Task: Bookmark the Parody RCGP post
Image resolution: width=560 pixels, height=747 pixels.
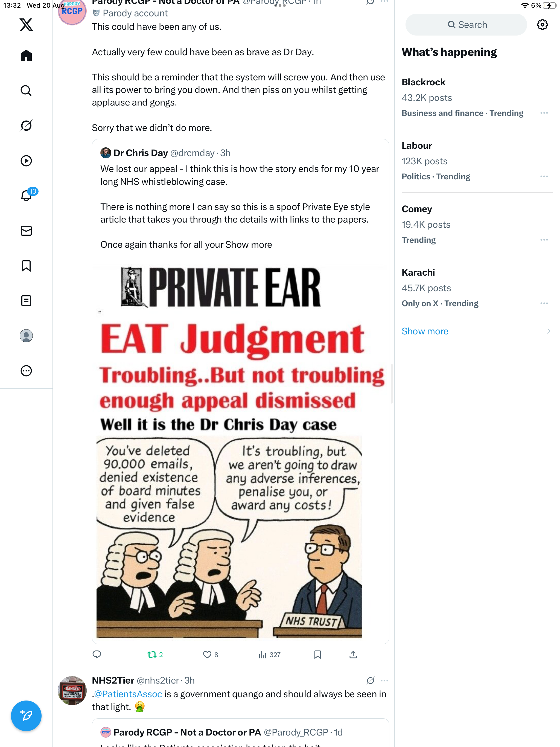Action: (x=317, y=655)
